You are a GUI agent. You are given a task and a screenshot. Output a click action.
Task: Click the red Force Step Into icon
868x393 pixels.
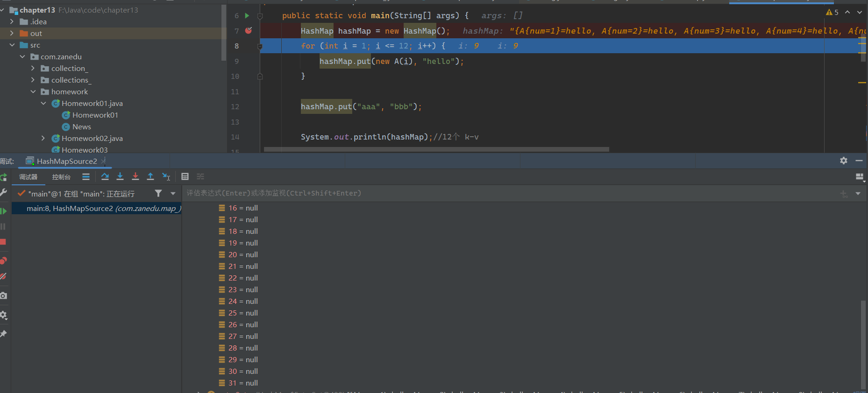135,176
